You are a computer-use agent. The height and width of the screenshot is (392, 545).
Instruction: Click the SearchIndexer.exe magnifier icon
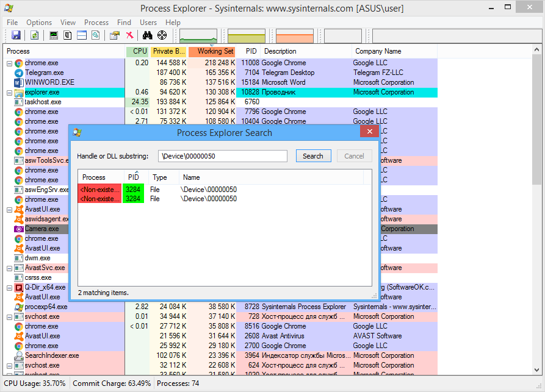pos(19,355)
